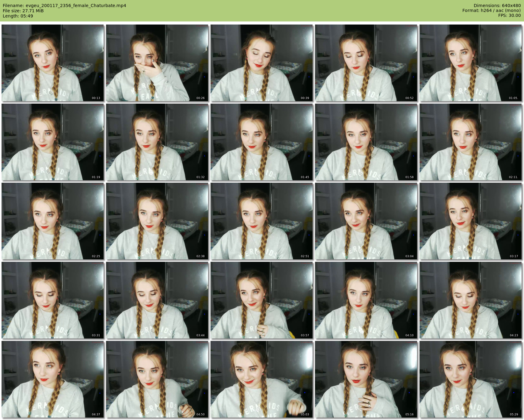Click the thumbnail marked 02:11

pyautogui.click(x=470, y=142)
